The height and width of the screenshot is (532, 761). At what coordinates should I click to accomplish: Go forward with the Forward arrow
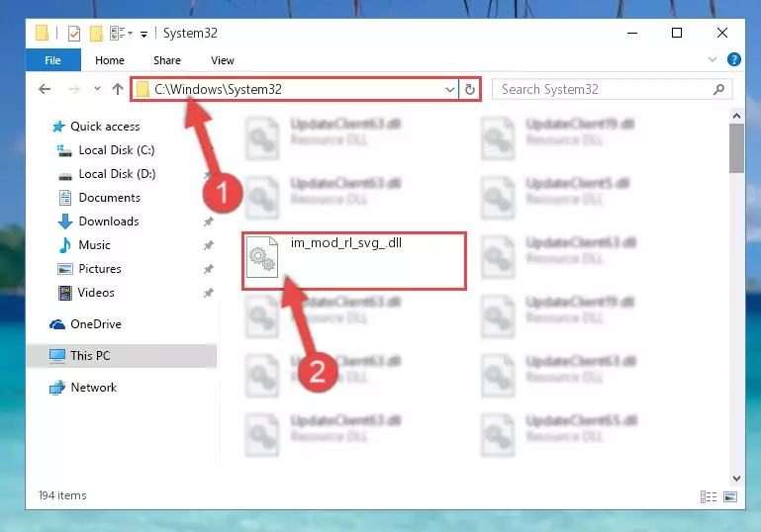pos(74,89)
